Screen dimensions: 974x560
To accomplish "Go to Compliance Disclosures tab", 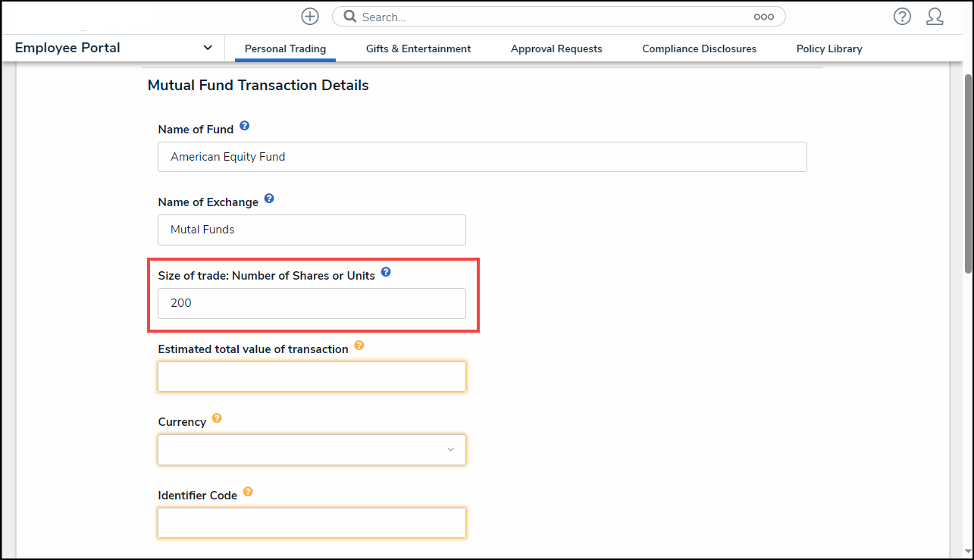I will 699,48.
